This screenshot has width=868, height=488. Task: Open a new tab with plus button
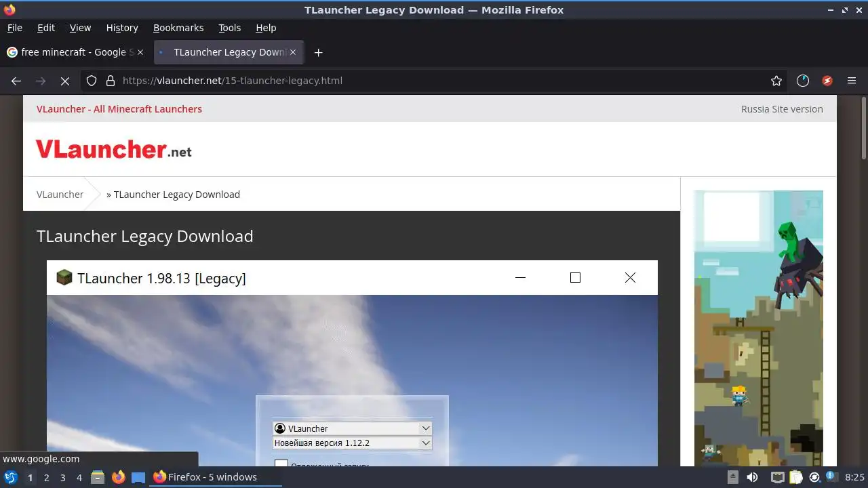pyautogui.click(x=318, y=52)
